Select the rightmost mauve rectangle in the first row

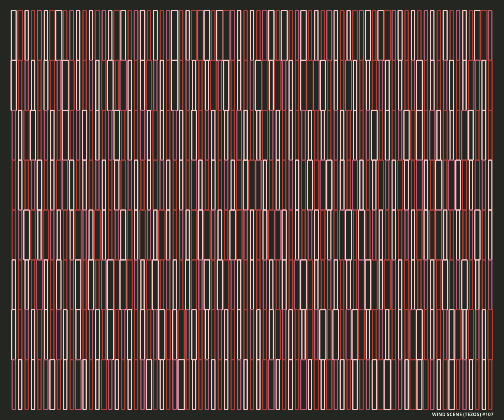pyautogui.click(x=490, y=35)
